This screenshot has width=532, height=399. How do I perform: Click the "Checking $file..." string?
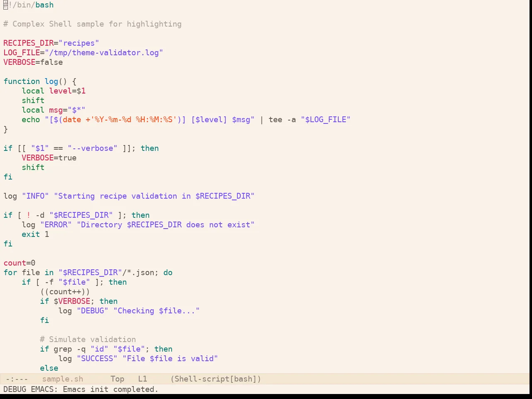click(157, 311)
